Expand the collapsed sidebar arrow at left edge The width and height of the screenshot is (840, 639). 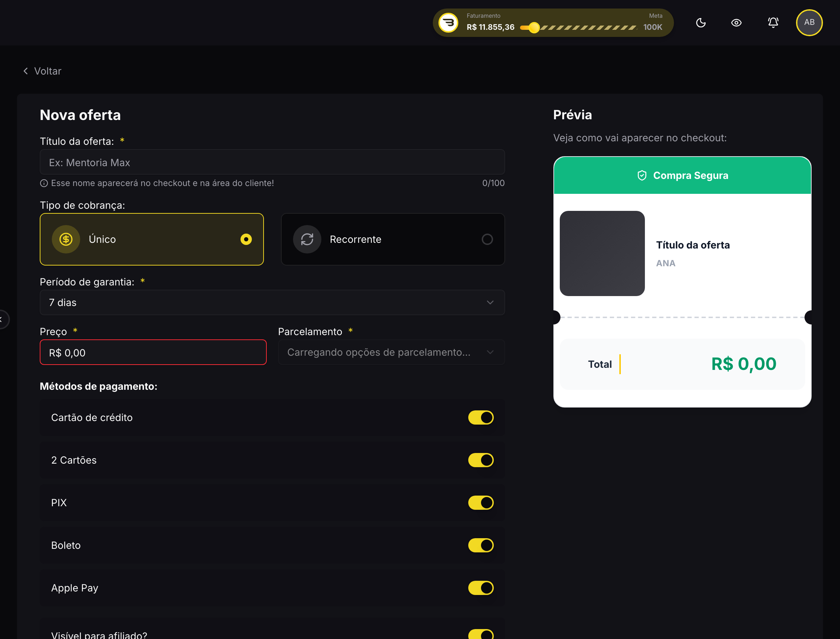click(2, 319)
